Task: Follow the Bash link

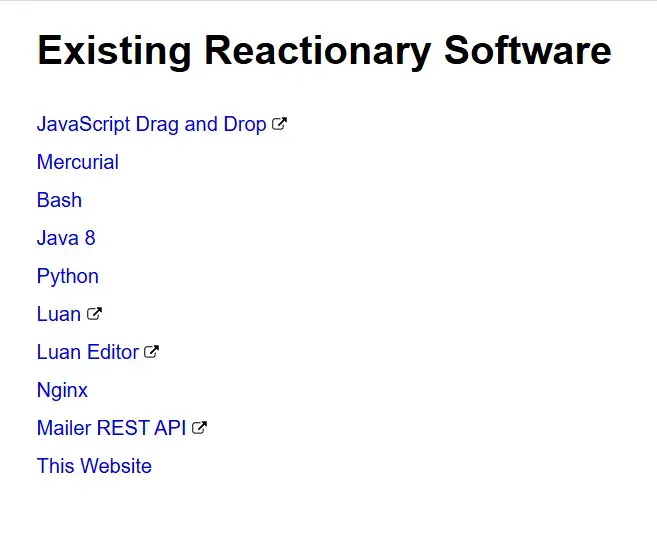Action: pos(59,200)
